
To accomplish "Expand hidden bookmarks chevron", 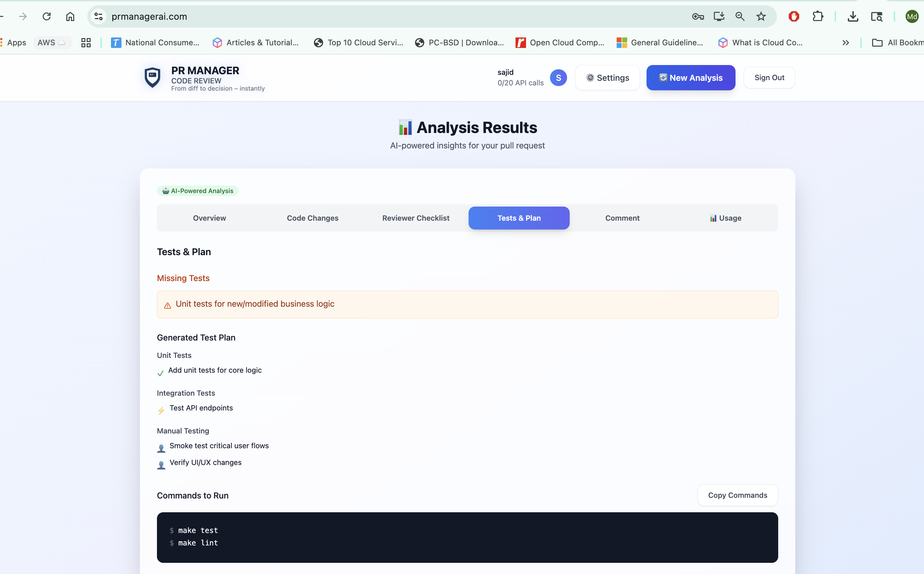I will click(846, 42).
